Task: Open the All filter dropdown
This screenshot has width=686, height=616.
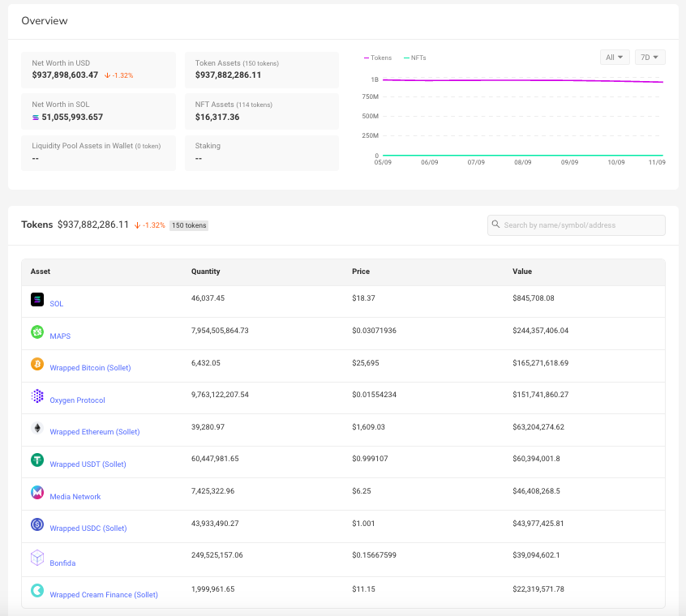Action: (615, 57)
